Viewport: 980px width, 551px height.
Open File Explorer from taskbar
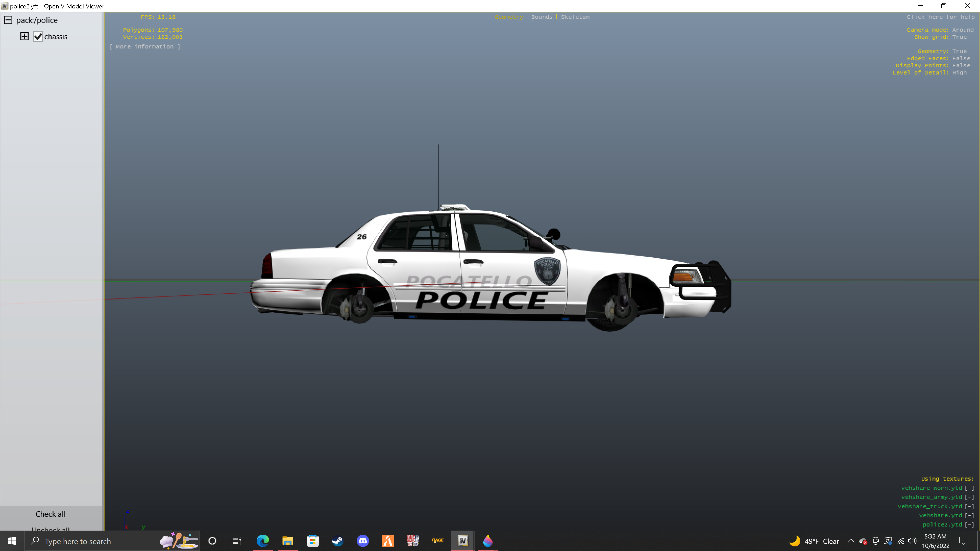point(288,541)
